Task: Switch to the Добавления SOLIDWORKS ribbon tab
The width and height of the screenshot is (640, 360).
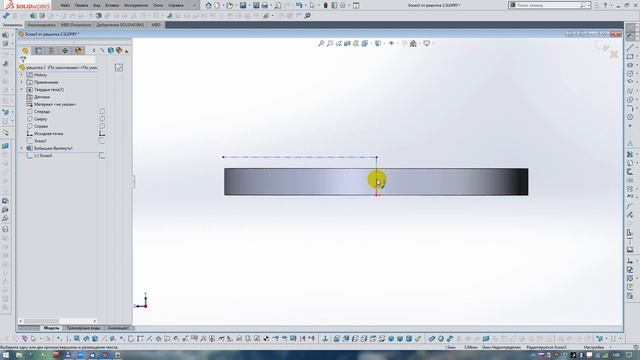Action: [x=120, y=25]
